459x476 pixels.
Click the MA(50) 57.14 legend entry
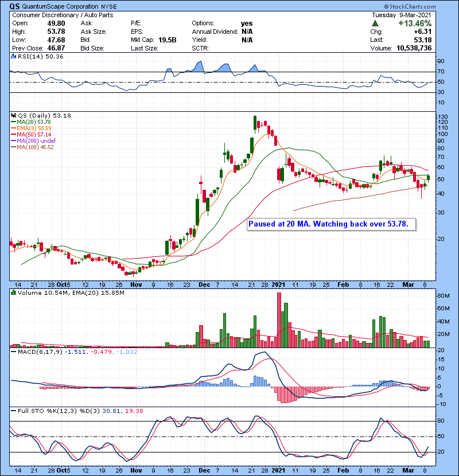31,134
